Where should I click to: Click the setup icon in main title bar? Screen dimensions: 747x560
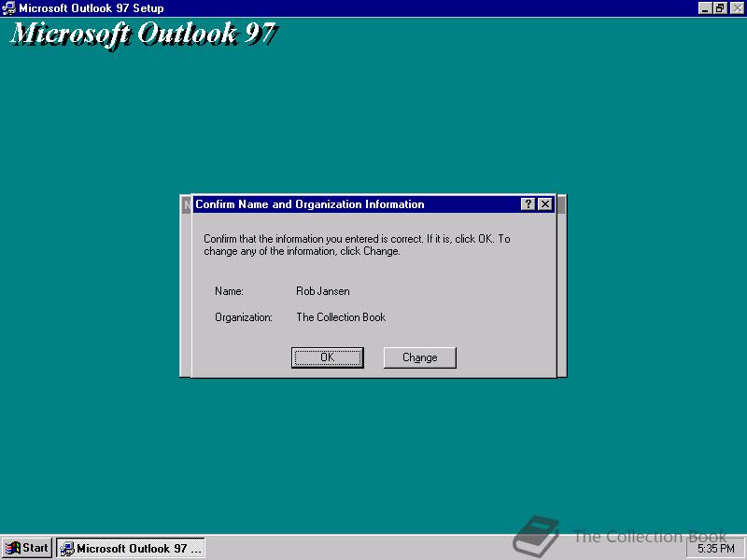coord(8,8)
